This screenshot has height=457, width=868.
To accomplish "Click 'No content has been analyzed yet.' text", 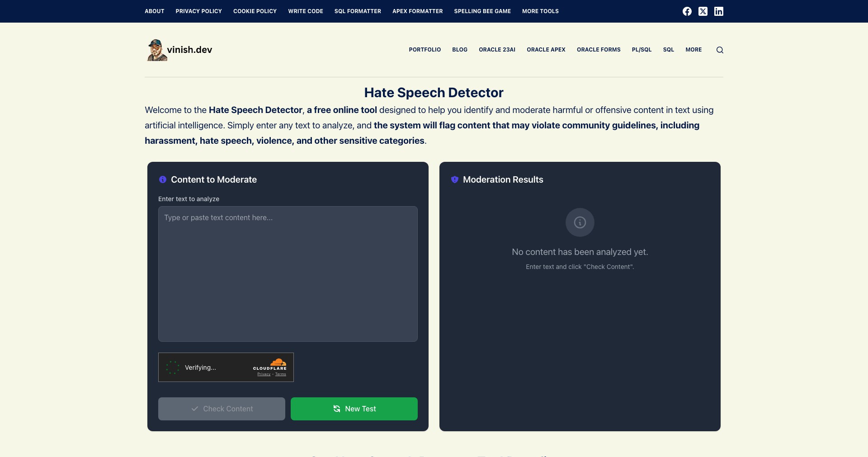I will 580,252.
